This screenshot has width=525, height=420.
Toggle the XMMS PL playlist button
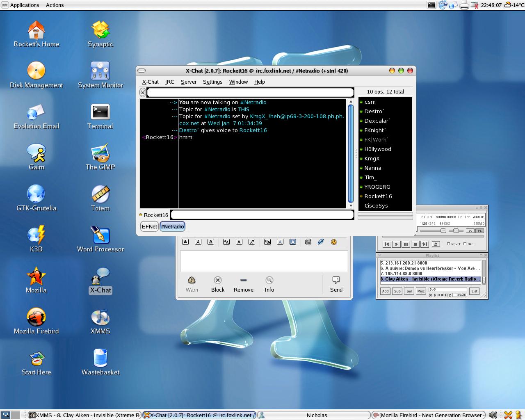pyautogui.click(x=479, y=231)
